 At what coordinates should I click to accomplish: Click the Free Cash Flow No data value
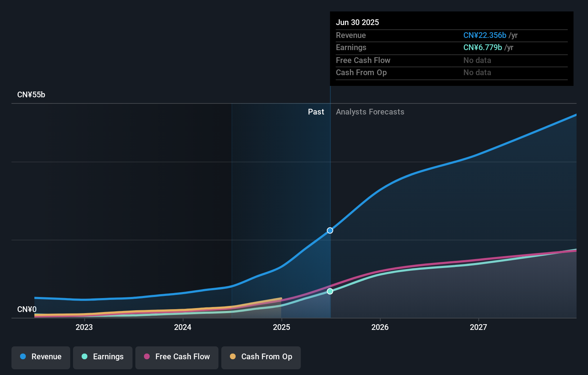[x=477, y=60]
